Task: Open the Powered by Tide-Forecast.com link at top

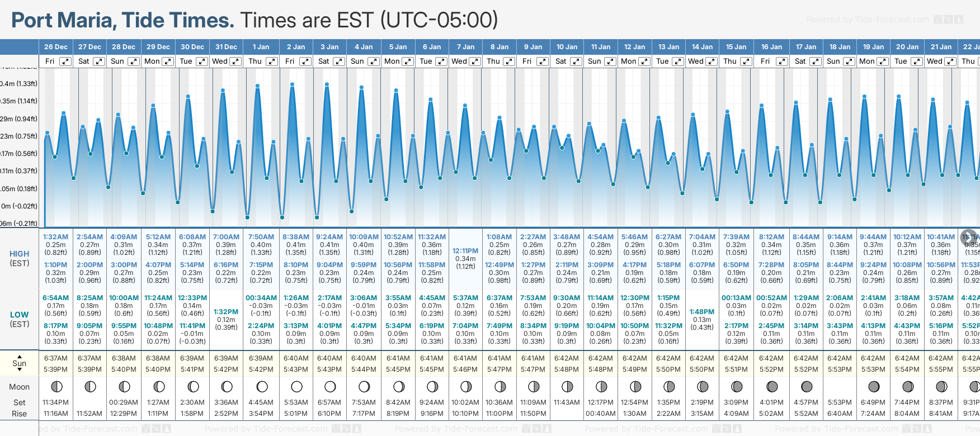Action: coord(868,20)
